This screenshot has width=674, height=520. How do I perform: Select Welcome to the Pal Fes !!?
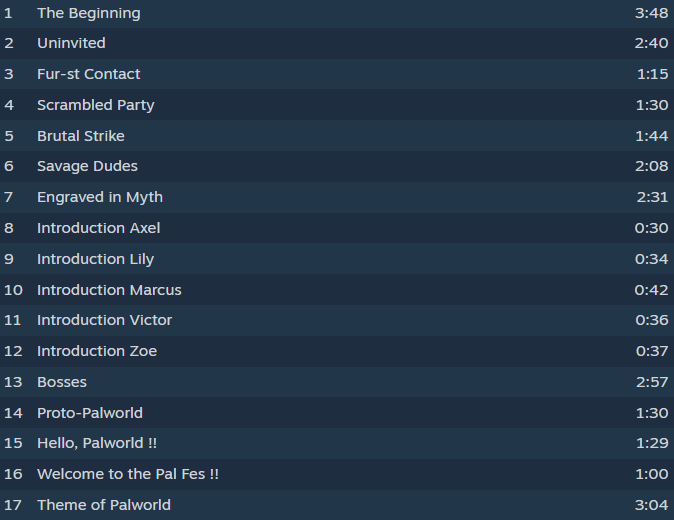337,474
